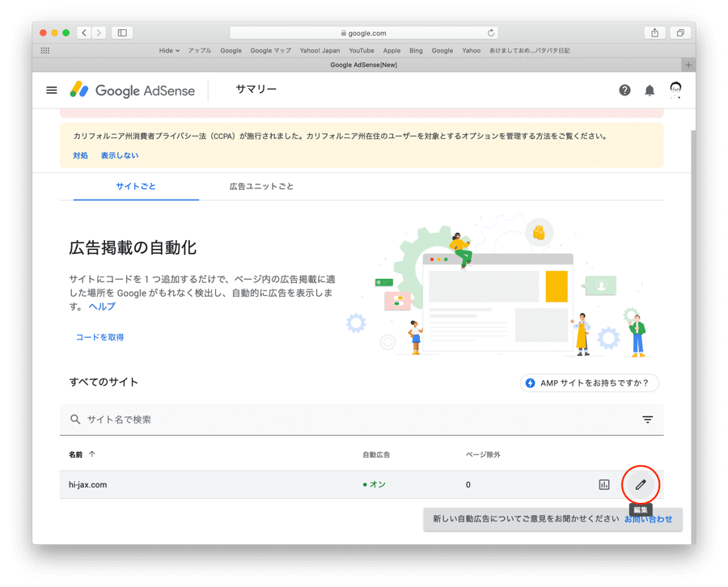Open the あけましておめ…バタバタ日記 bookmark

point(529,51)
